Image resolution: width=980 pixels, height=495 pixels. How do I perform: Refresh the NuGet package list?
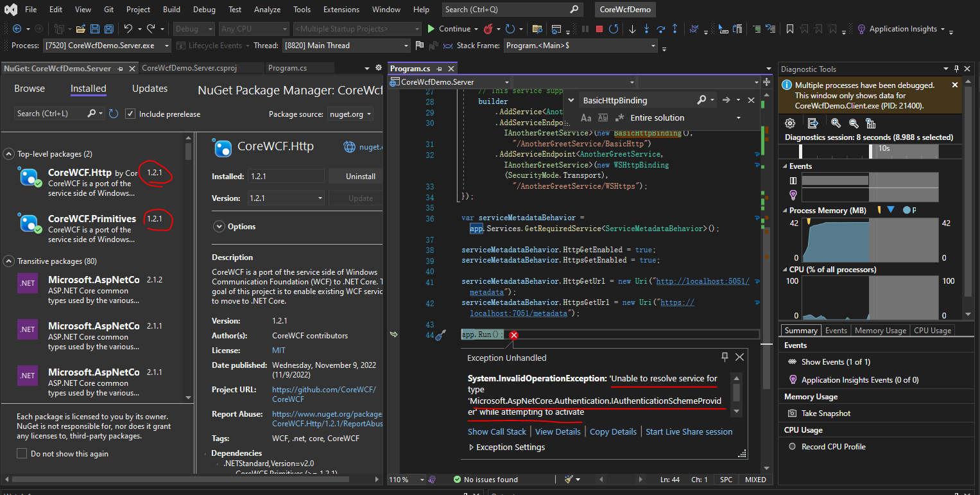pyautogui.click(x=114, y=114)
